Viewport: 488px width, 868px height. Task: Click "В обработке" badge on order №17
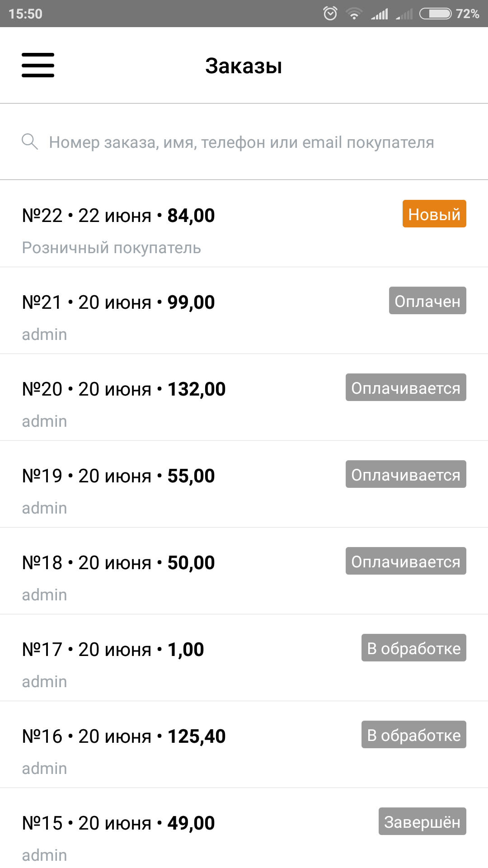(413, 648)
